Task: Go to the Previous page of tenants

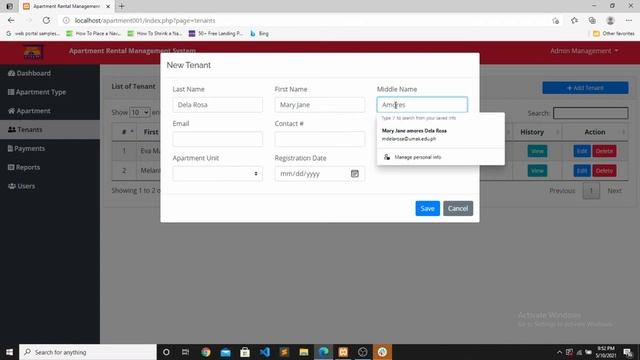Action: pos(562,191)
